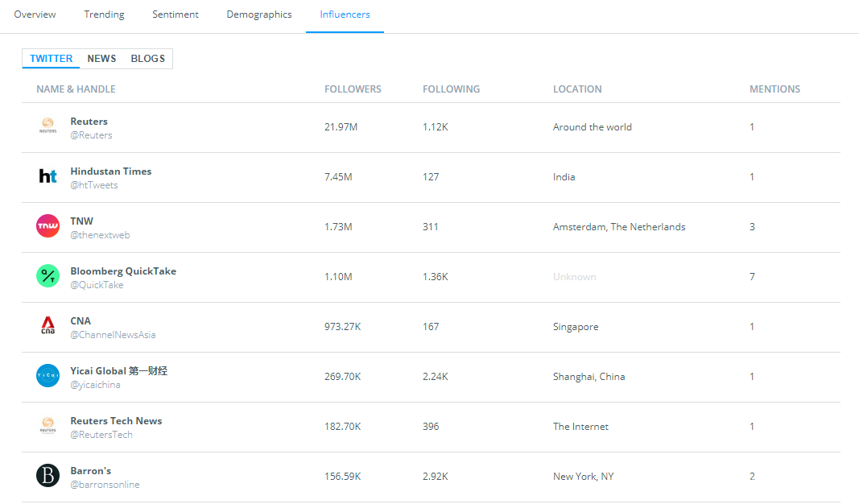Image resolution: width=859 pixels, height=504 pixels.
Task: Sort by FOLLOWERS column header
Action: (x=353, y=89)
